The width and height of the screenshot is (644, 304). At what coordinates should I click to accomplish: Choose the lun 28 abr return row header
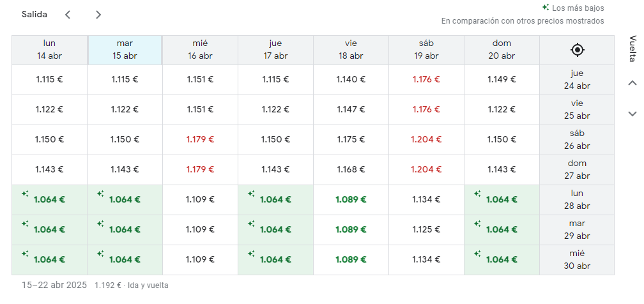click(x=577, y=200)
